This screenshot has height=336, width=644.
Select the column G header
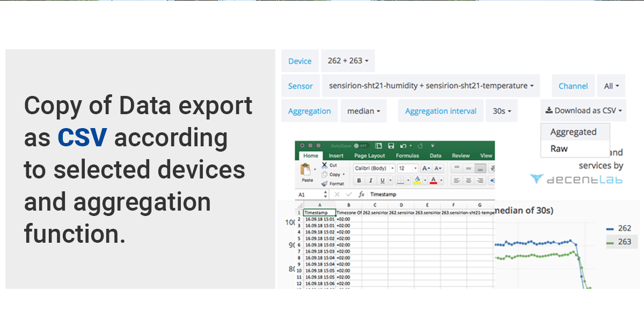[x=480, y=205]
